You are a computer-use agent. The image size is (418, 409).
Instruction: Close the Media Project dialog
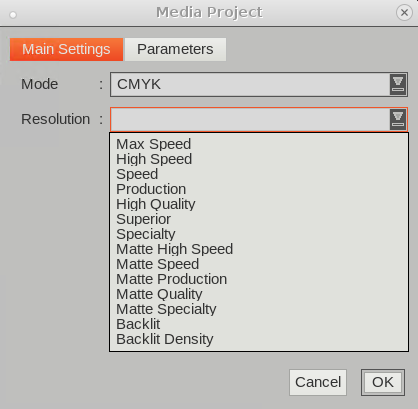point(404,13)
